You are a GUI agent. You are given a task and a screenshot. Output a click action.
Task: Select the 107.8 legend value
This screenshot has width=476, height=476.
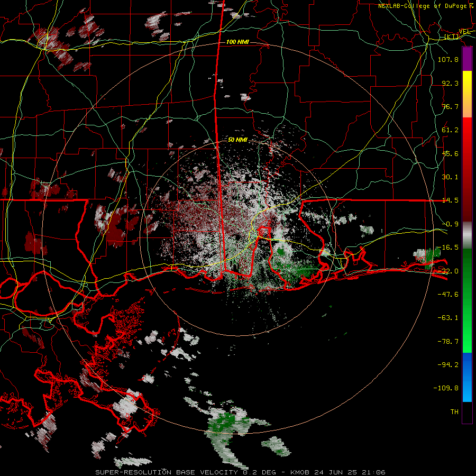[448, 59]
